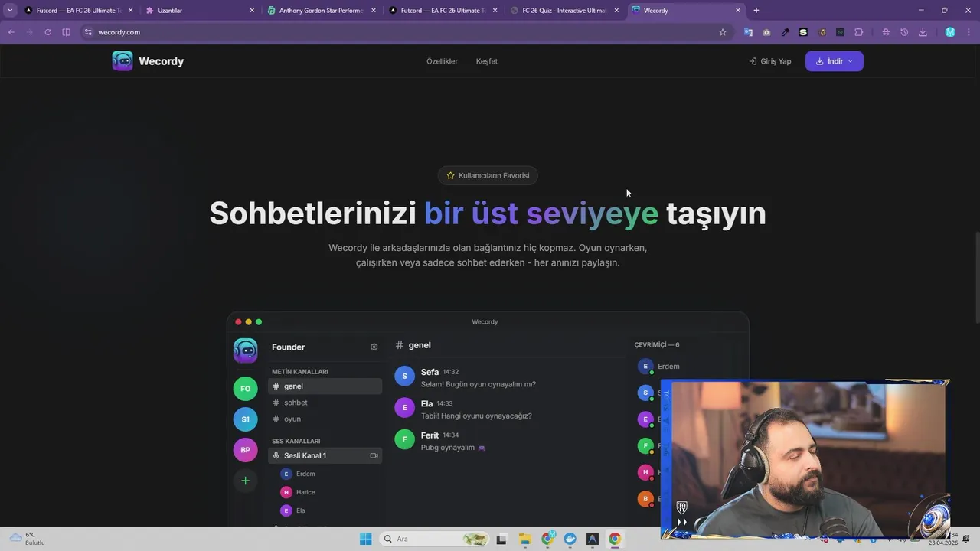980x551 pixels.
Task: Open the Keşfet navigation link
Action: point(487,61)
